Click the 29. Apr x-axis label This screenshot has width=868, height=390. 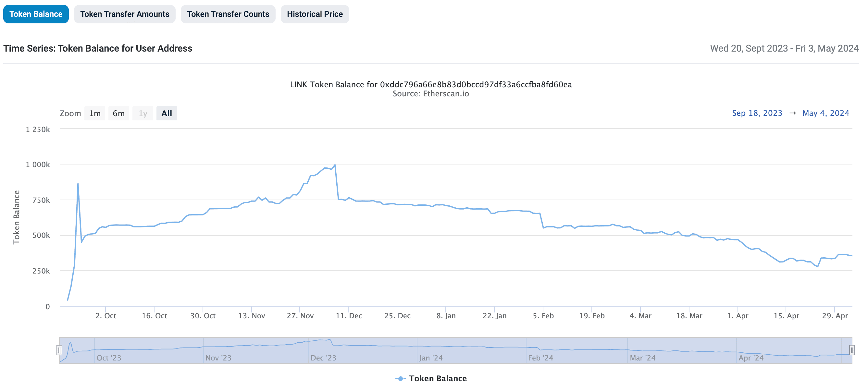[x=835, y=316]
